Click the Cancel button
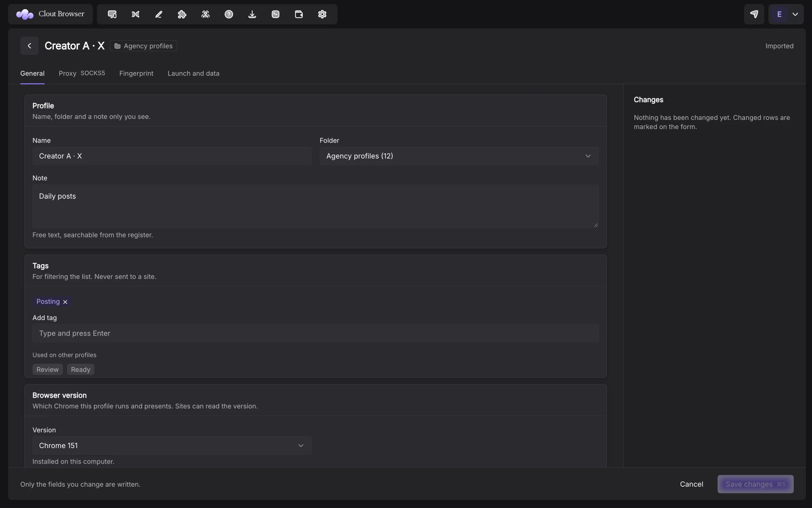The height and width of the screenshot is (508, 812). (692, 484)
